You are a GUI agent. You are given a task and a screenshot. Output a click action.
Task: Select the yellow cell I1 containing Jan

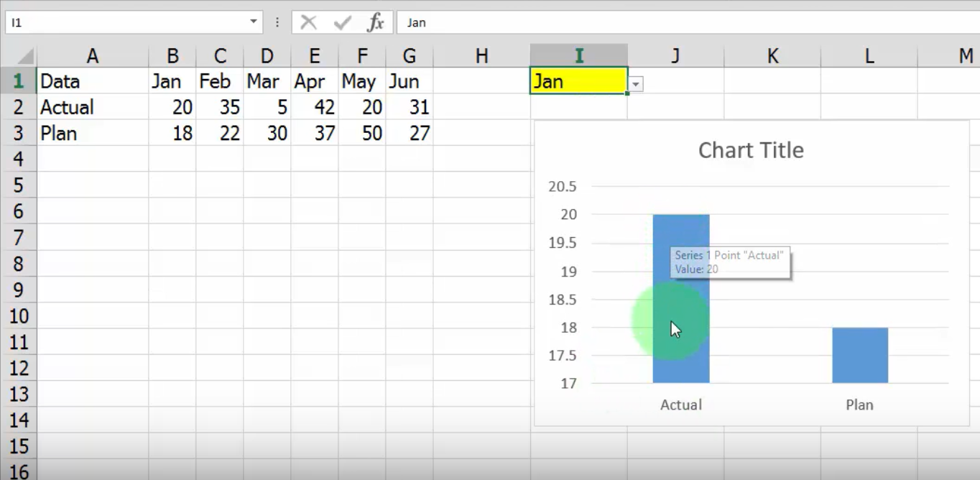(578, 81)
